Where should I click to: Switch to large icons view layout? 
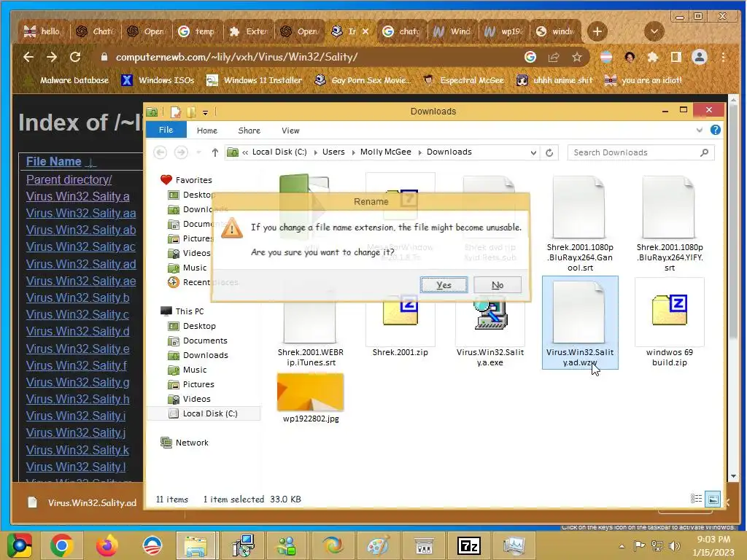pos(713,499)
